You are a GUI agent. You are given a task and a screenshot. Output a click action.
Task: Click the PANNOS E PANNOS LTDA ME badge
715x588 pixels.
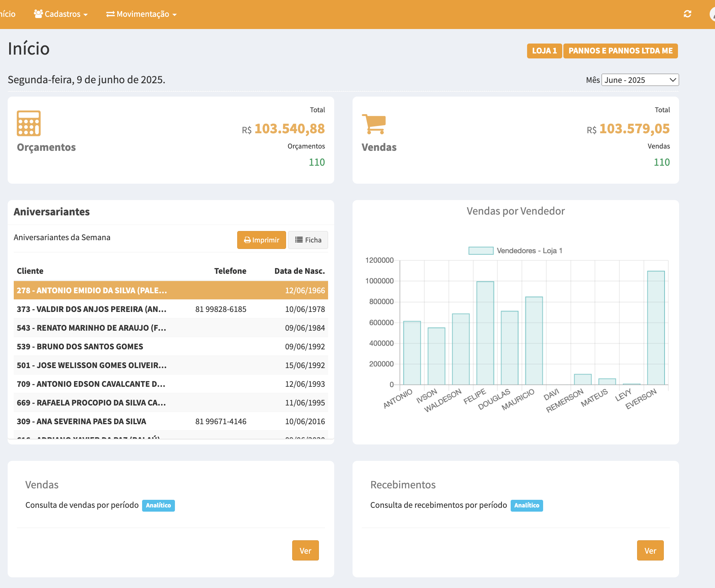pos(620,51)
